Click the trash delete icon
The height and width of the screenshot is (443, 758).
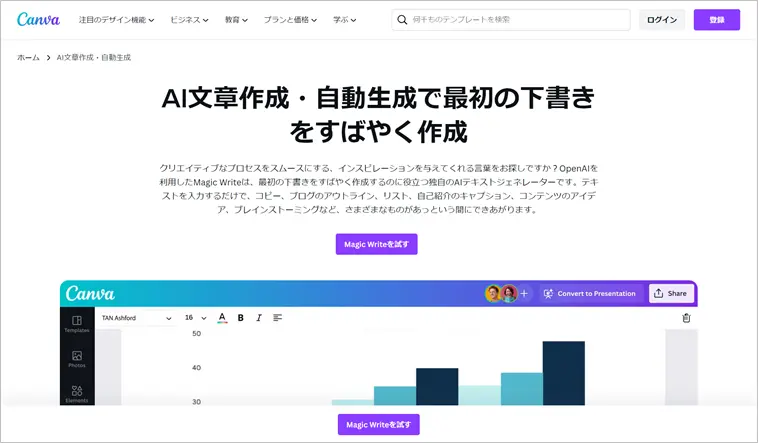pyautogui.click(x=686, y=318)
